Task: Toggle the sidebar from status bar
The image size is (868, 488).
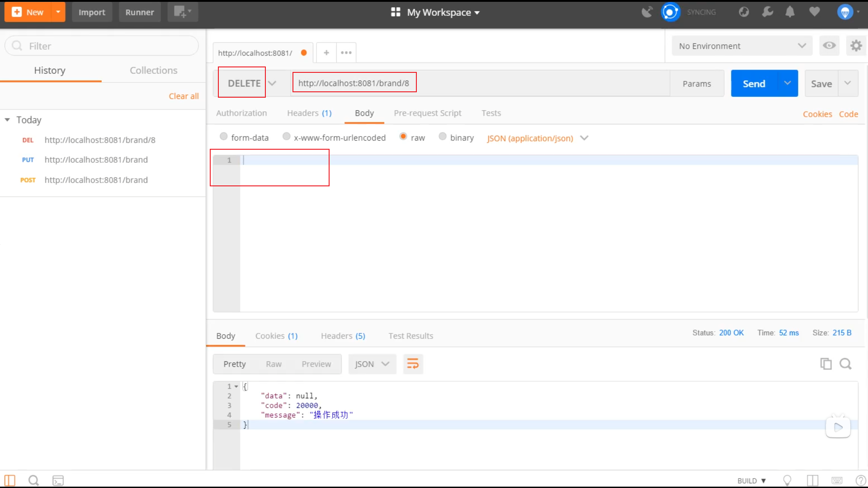Action: pyautogui.click(x=10, y=480)
